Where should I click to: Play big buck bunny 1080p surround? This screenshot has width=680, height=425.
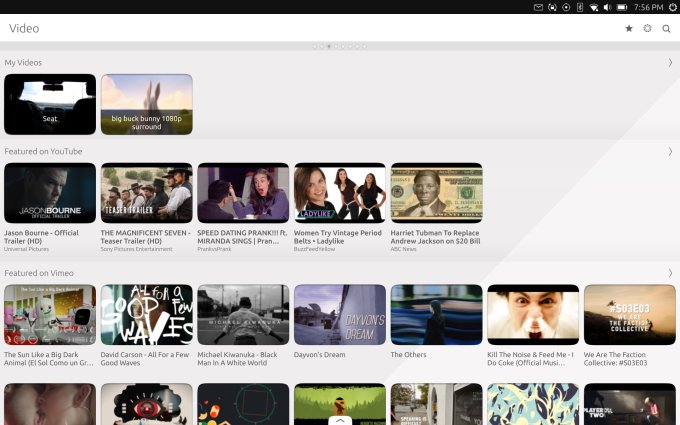point(146,104)
